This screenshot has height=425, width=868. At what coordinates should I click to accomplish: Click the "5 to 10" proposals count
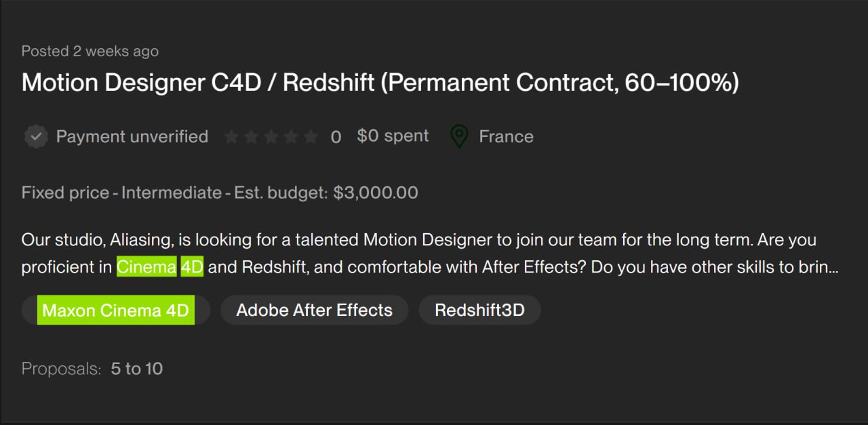tap(137, 369)
